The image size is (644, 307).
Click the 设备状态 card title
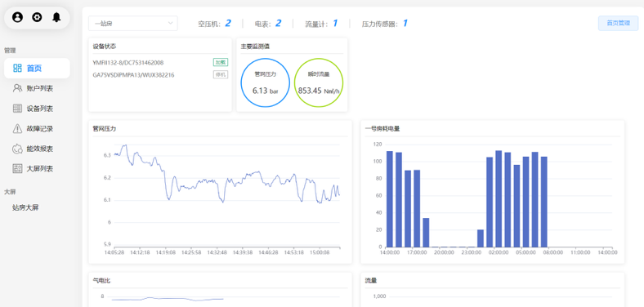pyautogui.click(x=105, y=47)
